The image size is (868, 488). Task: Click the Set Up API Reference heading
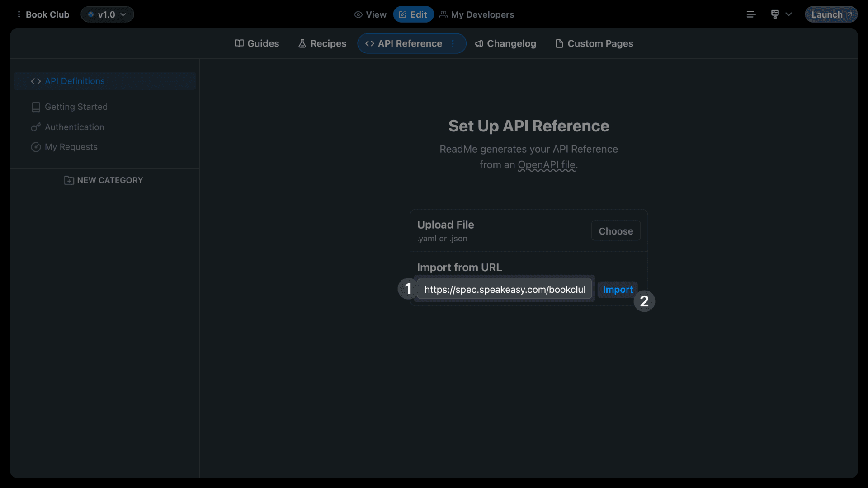pyautogui.click(x=528, y=126)
